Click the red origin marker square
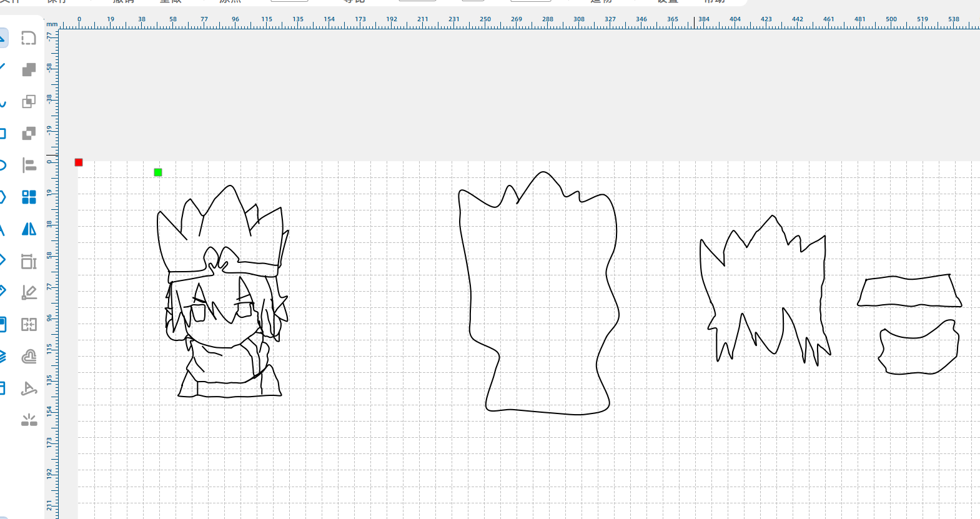980x519 pixels. 79,162
